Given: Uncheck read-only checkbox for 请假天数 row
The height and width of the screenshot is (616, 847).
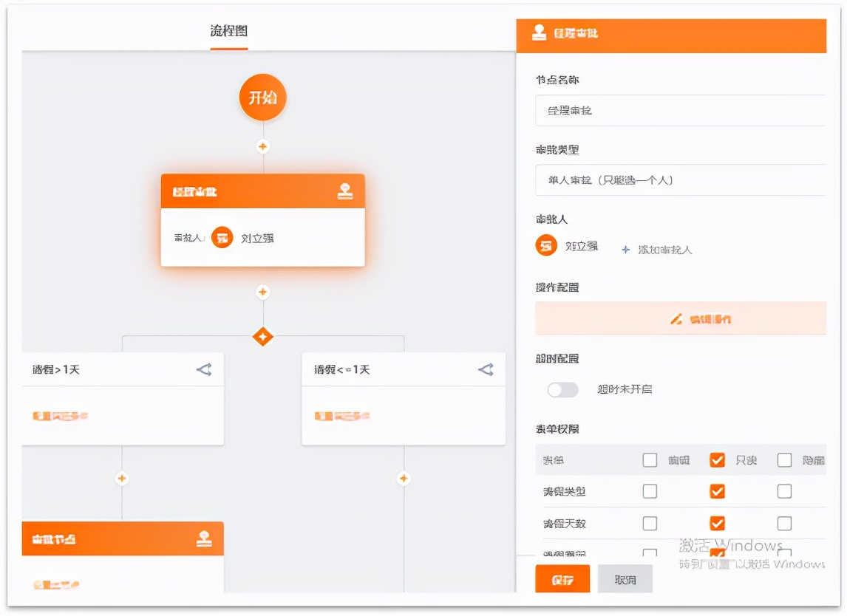Looking at the screenshot, I should click(x=717, y=523).
